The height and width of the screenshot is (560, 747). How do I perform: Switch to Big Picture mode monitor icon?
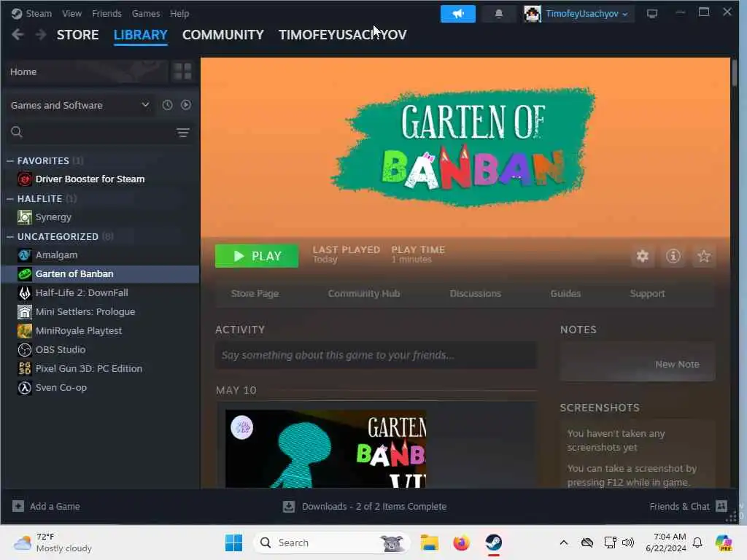coord(651,14)
